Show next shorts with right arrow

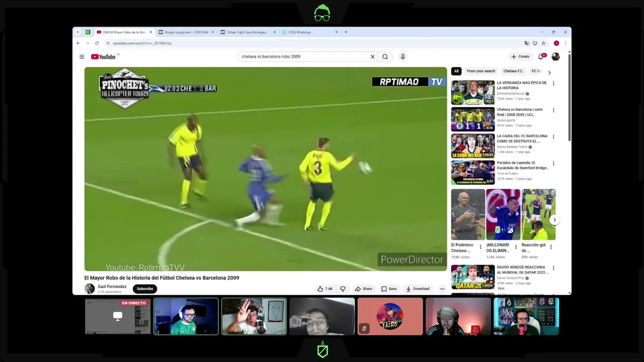click(554, 220)
